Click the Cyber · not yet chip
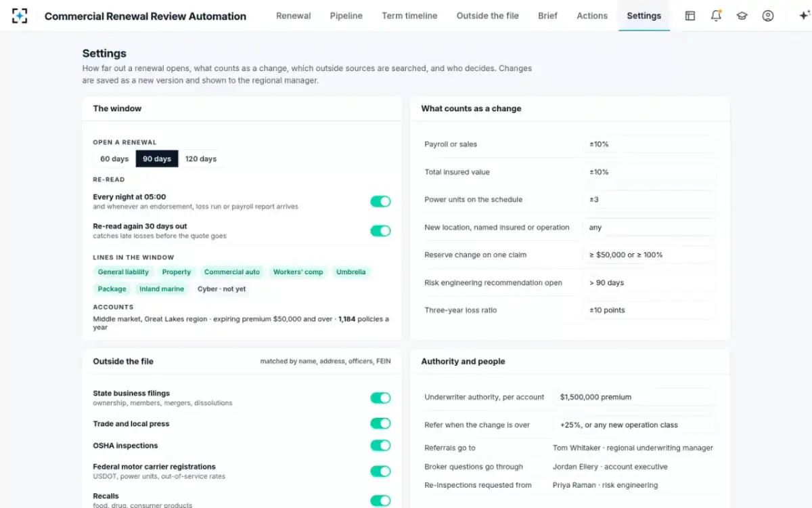Screen dimensions: 812x508 tap(222, 289)
